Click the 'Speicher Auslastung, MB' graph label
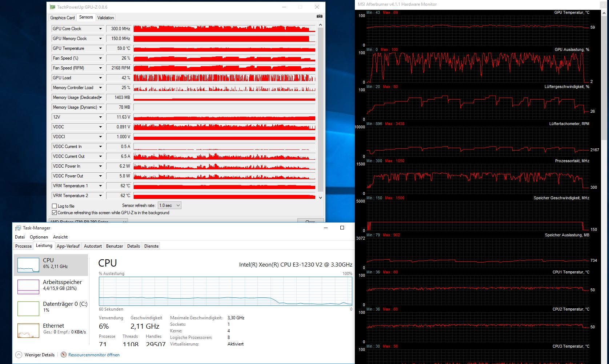This screenshot has width=609, height=364. (567, 235)
